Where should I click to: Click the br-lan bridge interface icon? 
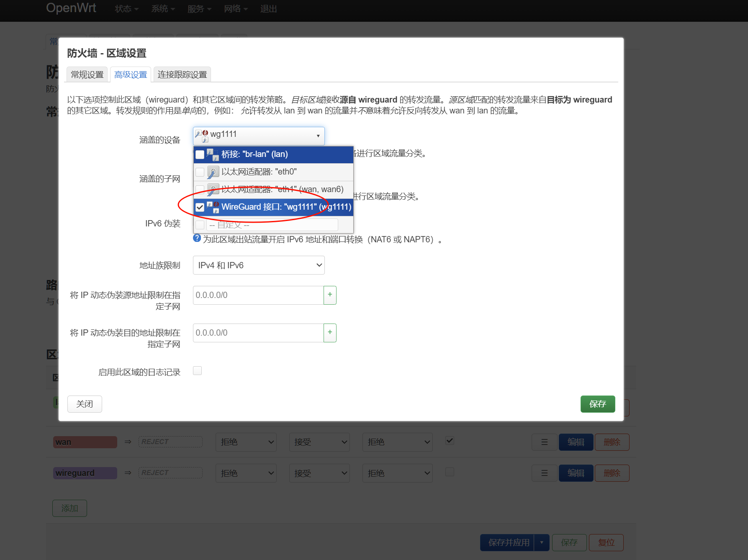pos(213,154)
